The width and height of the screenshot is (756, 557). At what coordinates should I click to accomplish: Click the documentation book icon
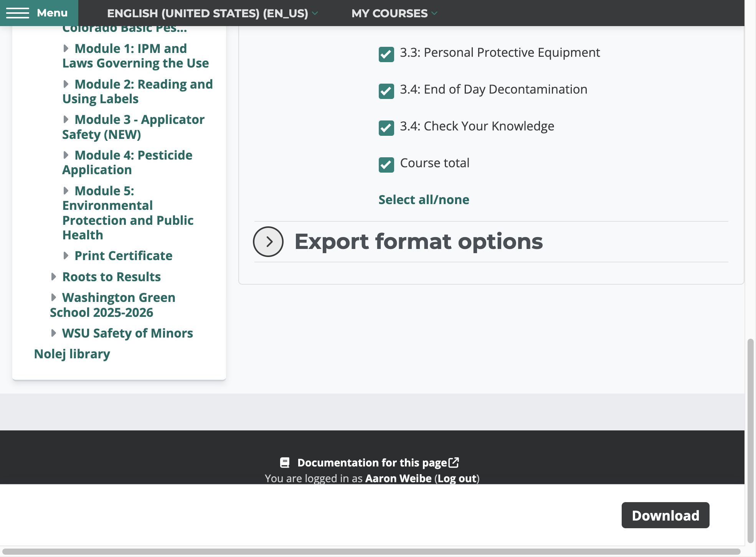pyautogui.click(x=285, y=463)
